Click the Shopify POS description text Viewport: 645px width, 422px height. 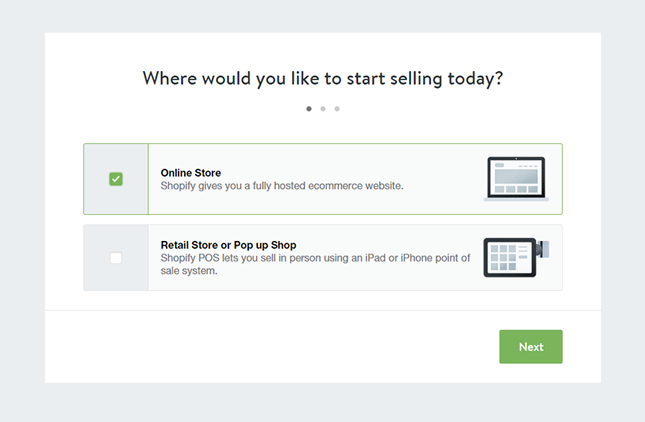pyautogui.click(x=315, y=264)
